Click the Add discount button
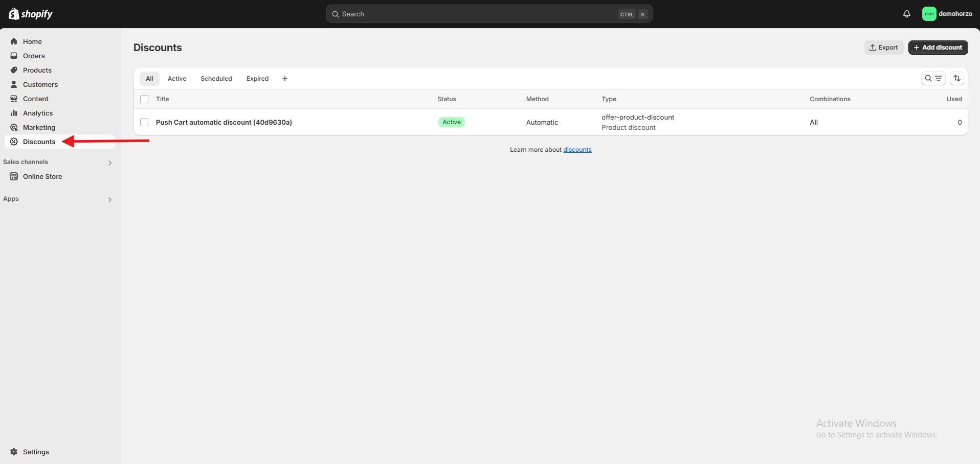The image size is (980, 464). [938, 48]
